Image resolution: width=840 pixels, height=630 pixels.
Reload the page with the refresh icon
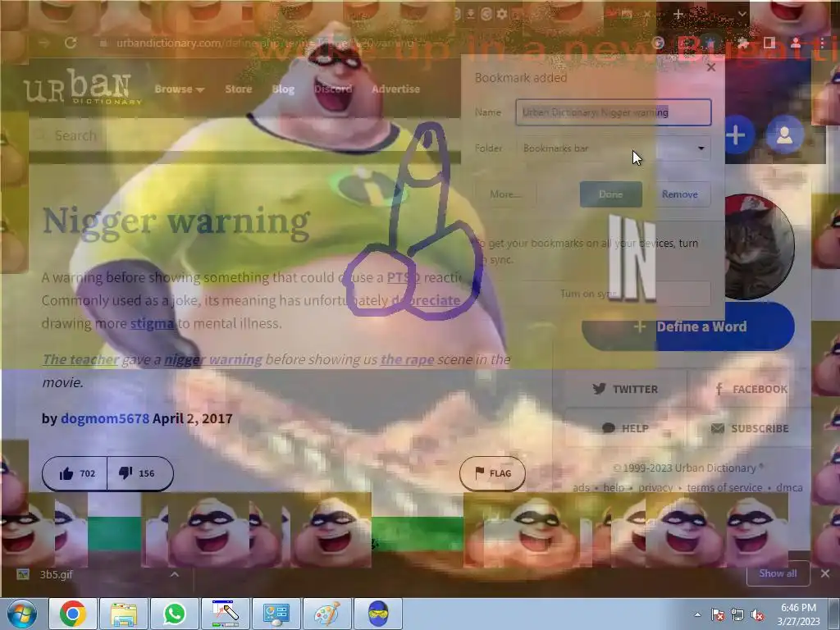(x=71, y=43)
